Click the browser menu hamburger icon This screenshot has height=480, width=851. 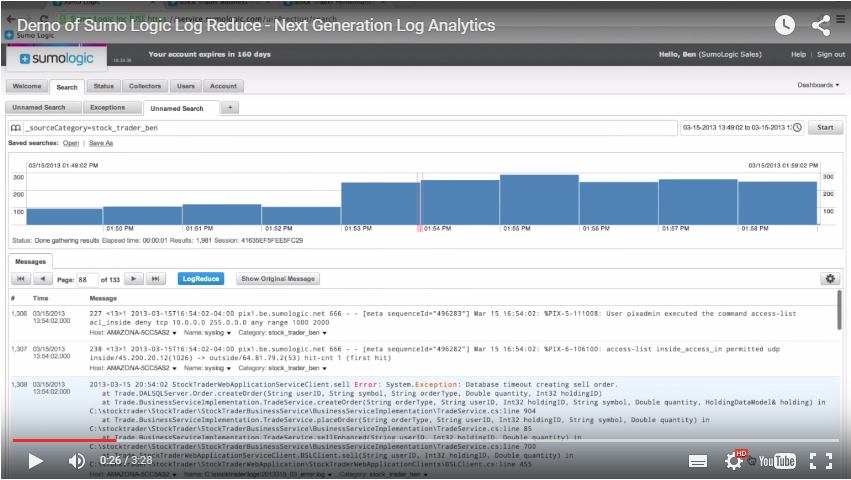coord(841,18)
